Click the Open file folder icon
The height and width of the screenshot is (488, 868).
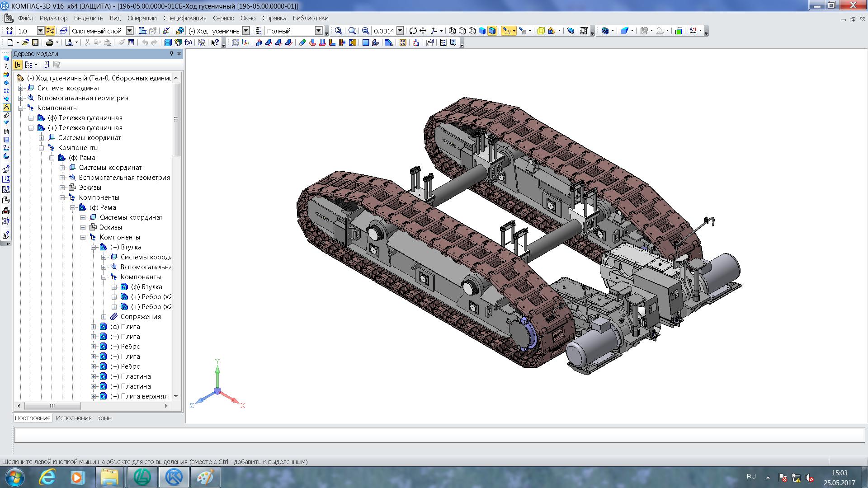click(x=25, y=42)
